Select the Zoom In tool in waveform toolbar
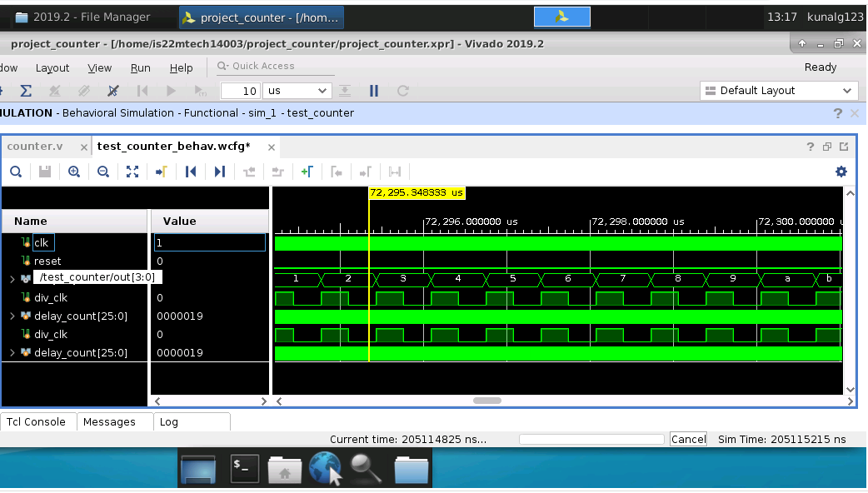Screen dimensions: 868x493 (x=73, y=172)
